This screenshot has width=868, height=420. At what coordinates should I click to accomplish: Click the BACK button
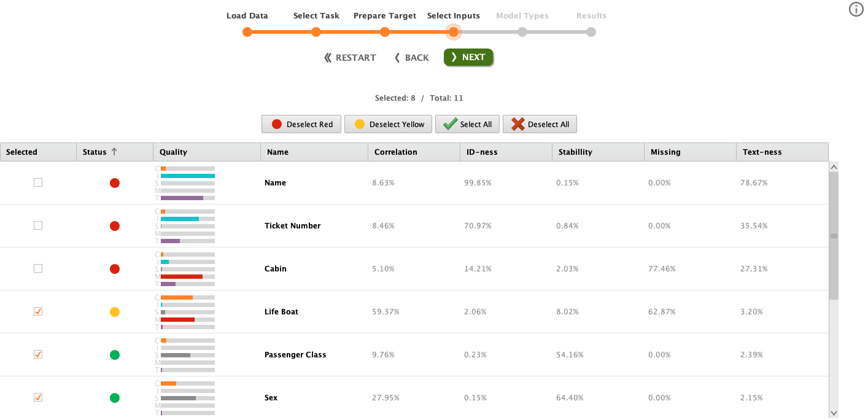(x=411, y=57)
